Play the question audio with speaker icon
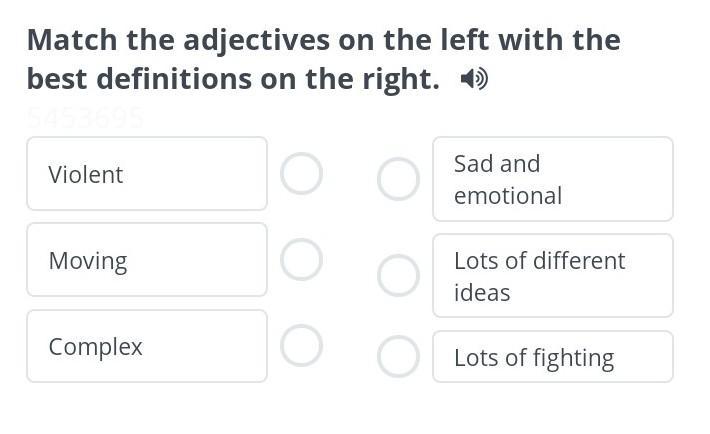 [x=474, y=79]
